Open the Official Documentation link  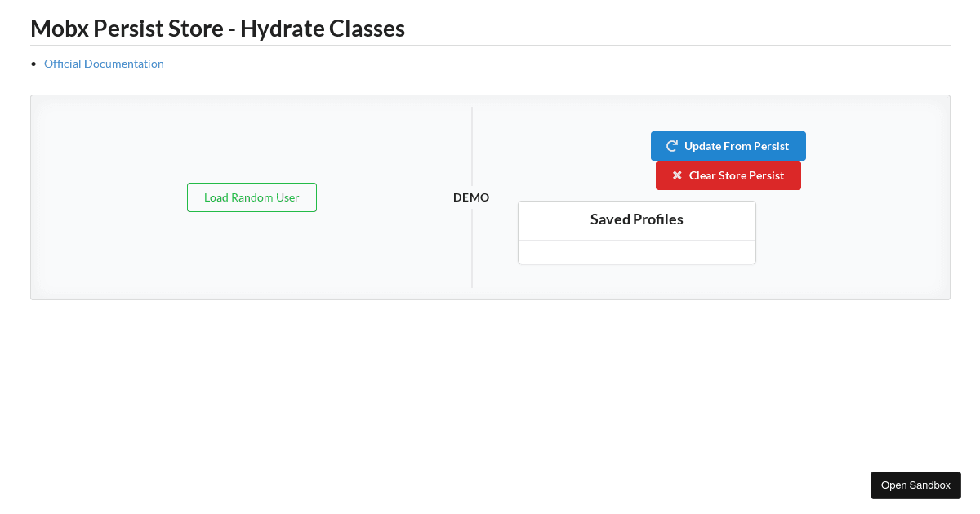point(104,64)
